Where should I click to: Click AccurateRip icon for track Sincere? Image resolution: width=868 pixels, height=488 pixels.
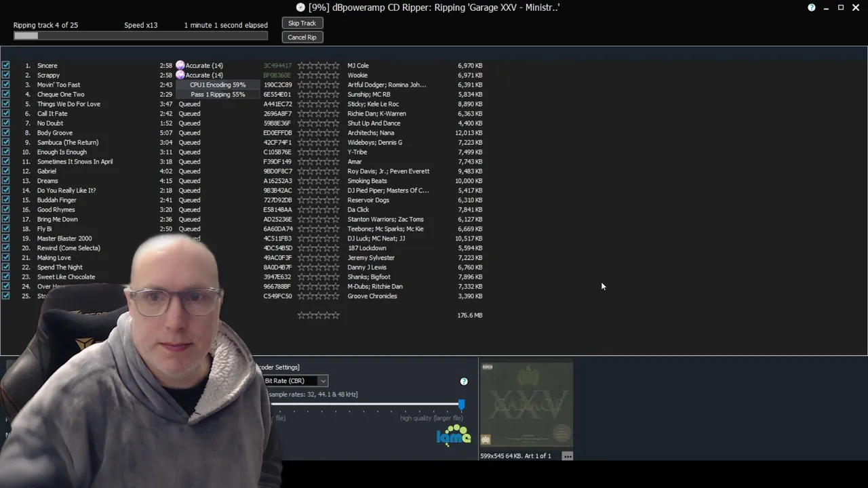point(180,66)
